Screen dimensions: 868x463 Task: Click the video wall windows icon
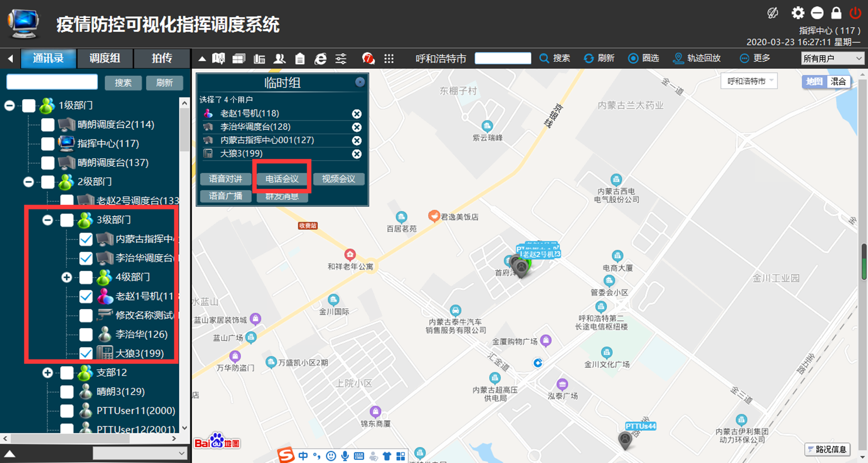(x=238, y=59)
